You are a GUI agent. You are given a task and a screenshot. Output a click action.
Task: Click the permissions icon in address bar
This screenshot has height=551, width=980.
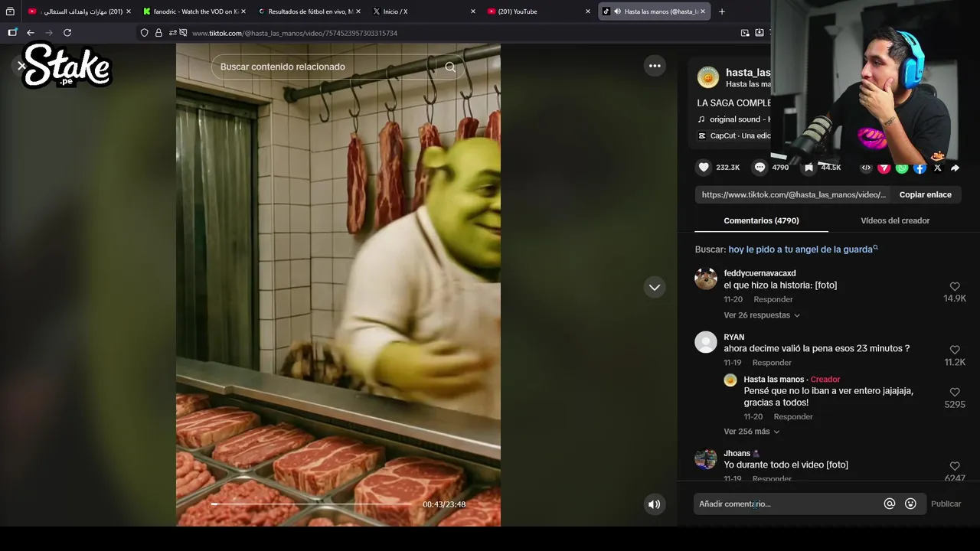pos(173,33)
